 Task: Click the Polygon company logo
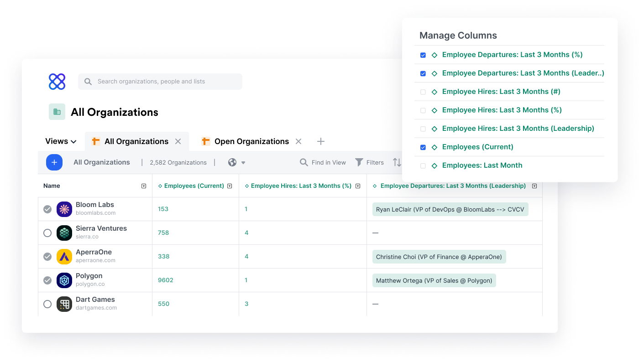64,280
